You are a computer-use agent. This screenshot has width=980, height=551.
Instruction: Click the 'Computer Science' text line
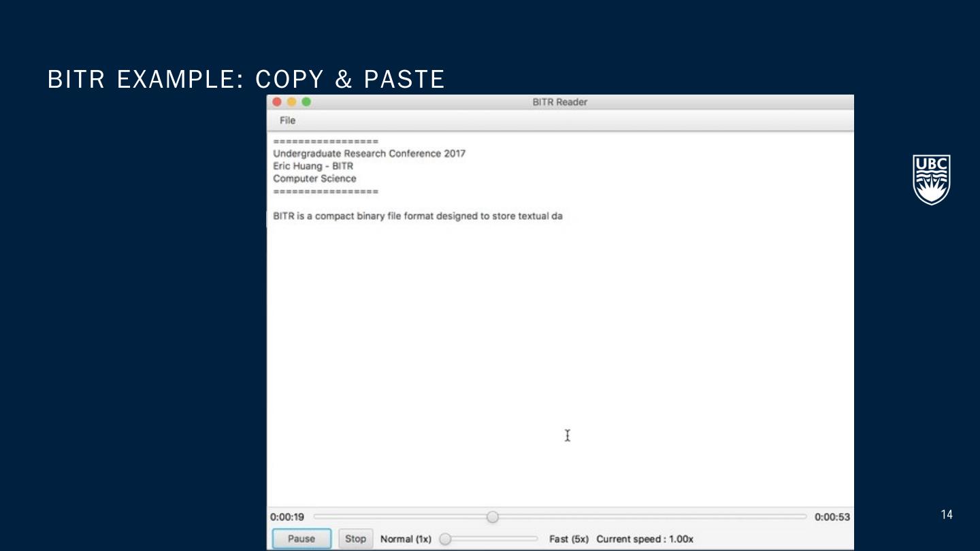point(314,179)
